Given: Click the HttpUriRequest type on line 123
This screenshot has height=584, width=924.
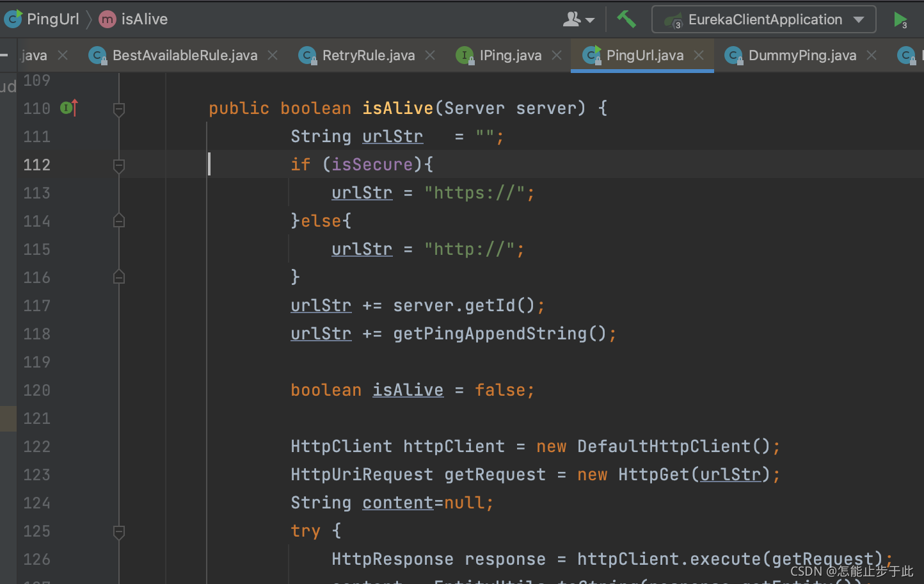Looking at the screenshot, I should coord(362,474).
